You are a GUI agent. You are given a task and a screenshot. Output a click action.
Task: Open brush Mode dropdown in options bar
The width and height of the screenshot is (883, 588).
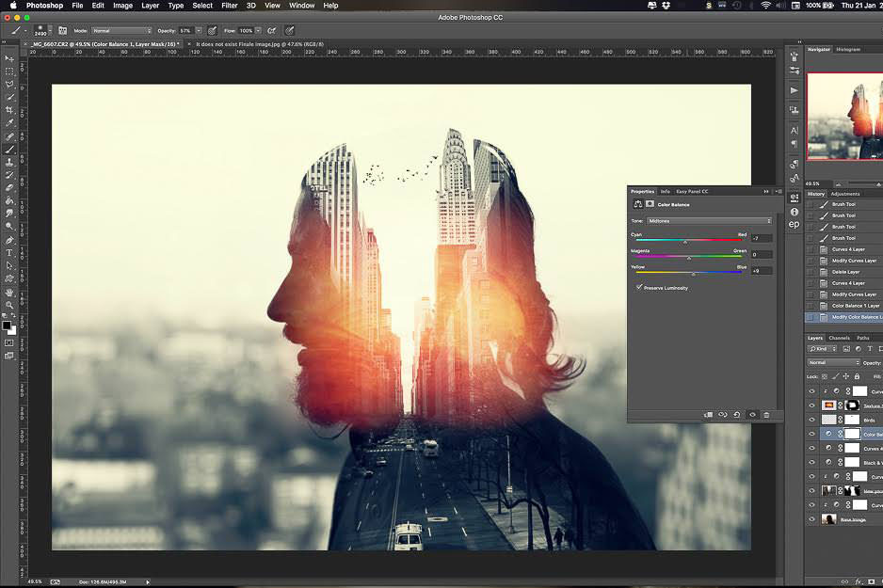[x=120, y=31]
